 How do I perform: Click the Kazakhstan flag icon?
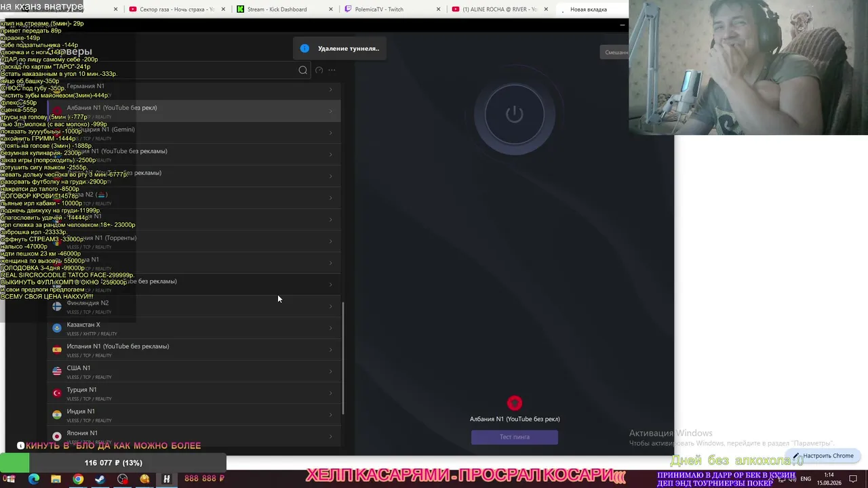coord(57,328)
